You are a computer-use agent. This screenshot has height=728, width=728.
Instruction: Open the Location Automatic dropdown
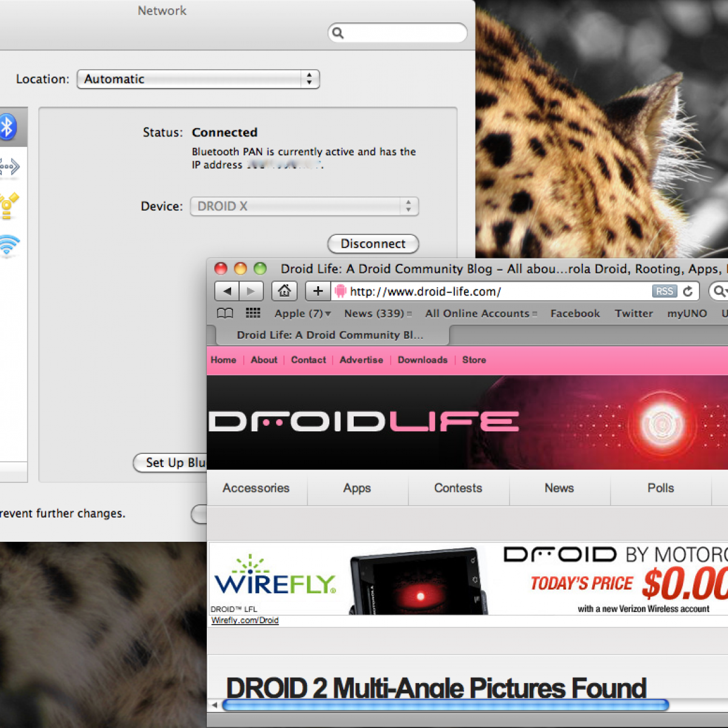tap(198, 79)
